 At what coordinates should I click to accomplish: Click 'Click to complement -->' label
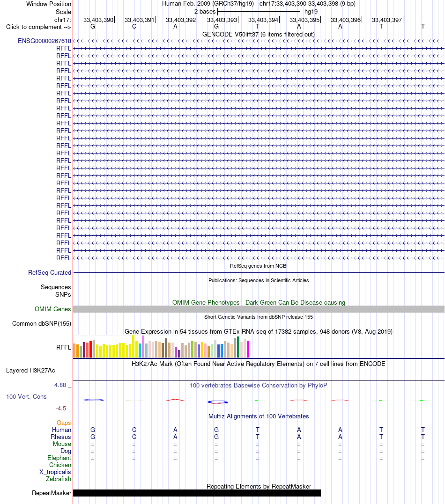pyautogui.click(x=38, y=27)
